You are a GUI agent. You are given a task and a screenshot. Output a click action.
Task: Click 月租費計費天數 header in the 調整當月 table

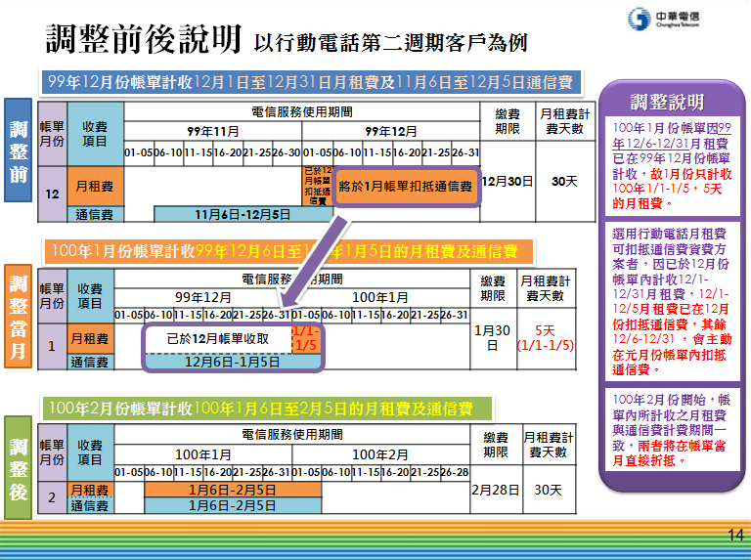[x=546, y=288]
